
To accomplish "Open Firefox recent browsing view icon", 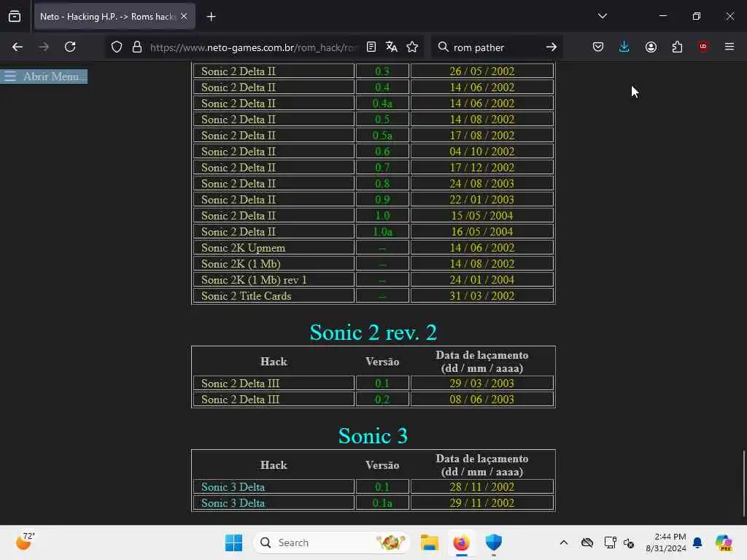I will [15, 17].
